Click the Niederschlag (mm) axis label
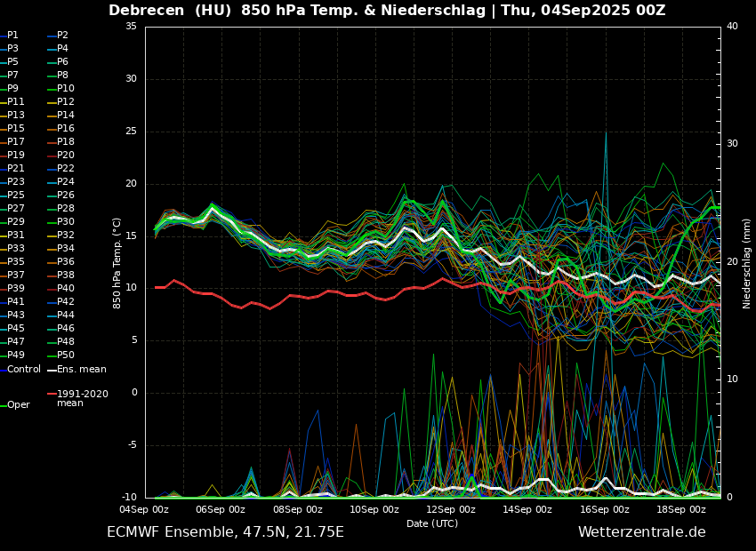The height and width of the screenshot is (551, 756). (747, 262)
